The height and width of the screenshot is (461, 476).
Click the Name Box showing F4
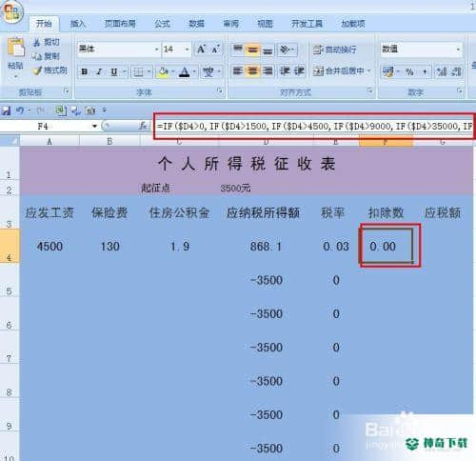pos(48,127)
